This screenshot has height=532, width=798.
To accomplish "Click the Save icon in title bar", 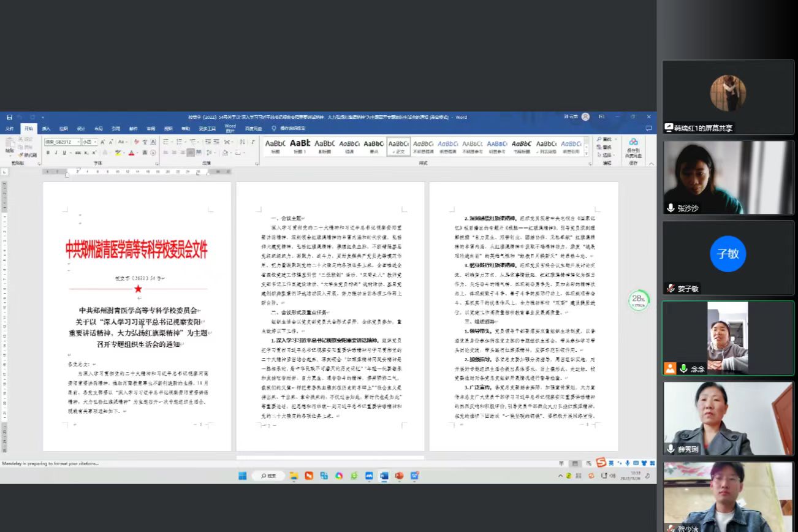I will pos(9,117).
